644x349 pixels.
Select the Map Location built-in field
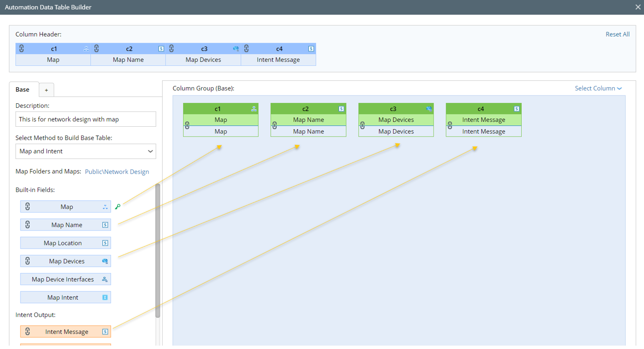(66, 243)
